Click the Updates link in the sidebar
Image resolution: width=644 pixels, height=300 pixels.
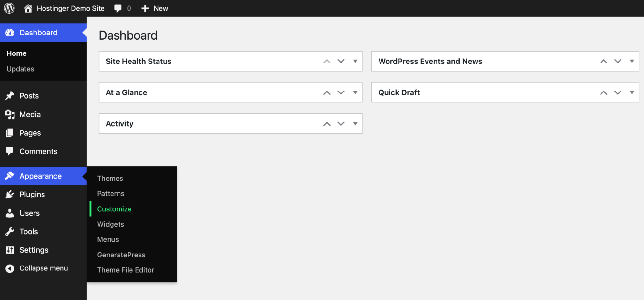(x=20, y=69)
